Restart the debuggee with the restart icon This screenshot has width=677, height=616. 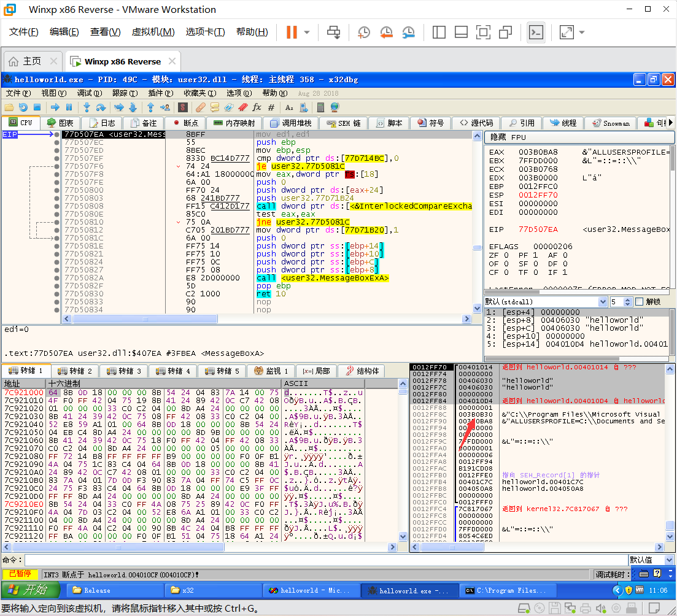23,107
